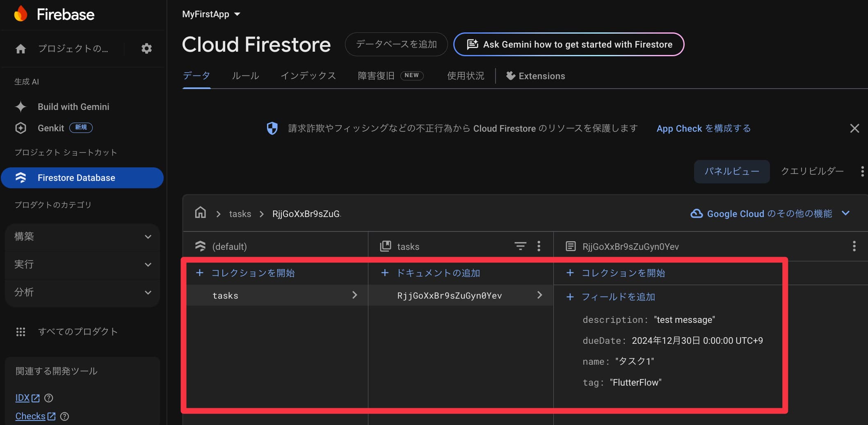Click RjjGoXxBr9sZuG in the breadcrumb
This screenshot has width=868, height=425.
coord(306,214)
